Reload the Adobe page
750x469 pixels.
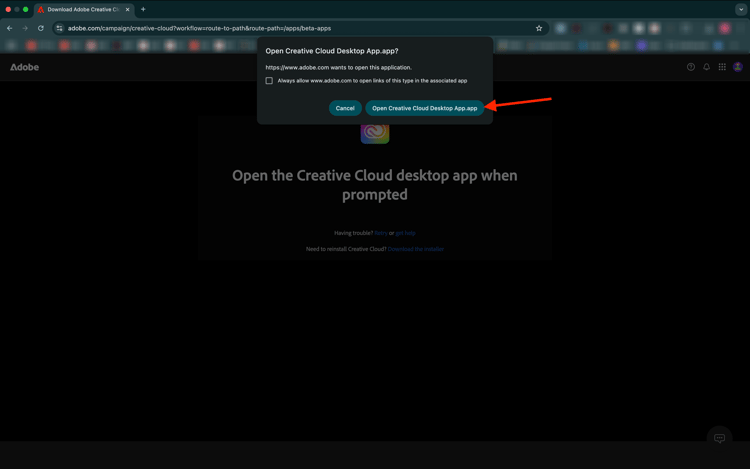(x=41, y=28)
